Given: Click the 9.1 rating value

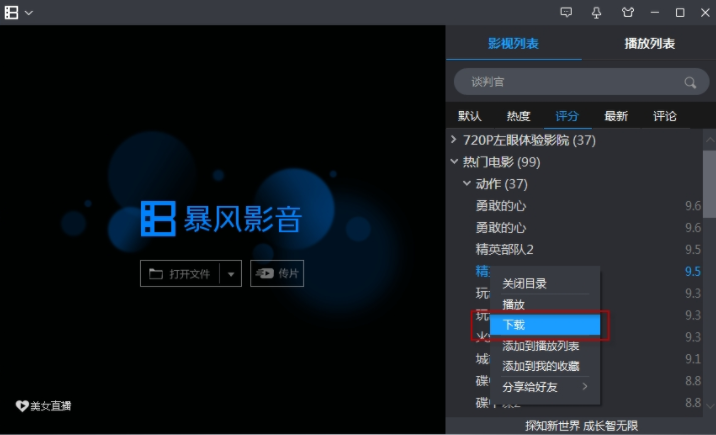Looking at the screenshot, I should pyautogui.click(x=693, y=359).
